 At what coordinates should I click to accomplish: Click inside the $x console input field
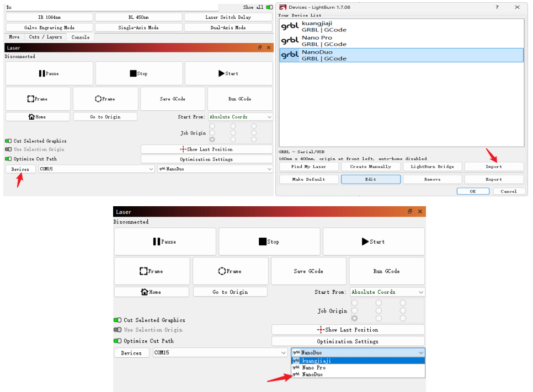click(x=54, y=7)
